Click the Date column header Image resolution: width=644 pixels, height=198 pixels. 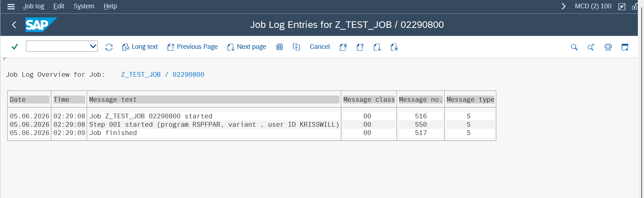(29, 100)
